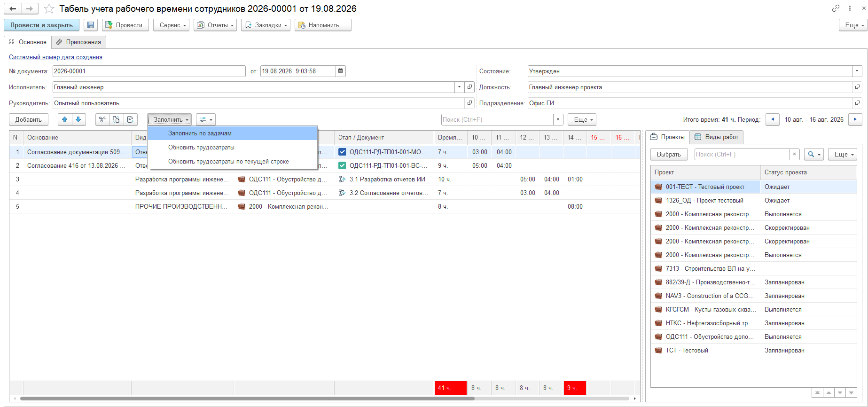Open calendar picker next to date field

[x=341, y=71]
